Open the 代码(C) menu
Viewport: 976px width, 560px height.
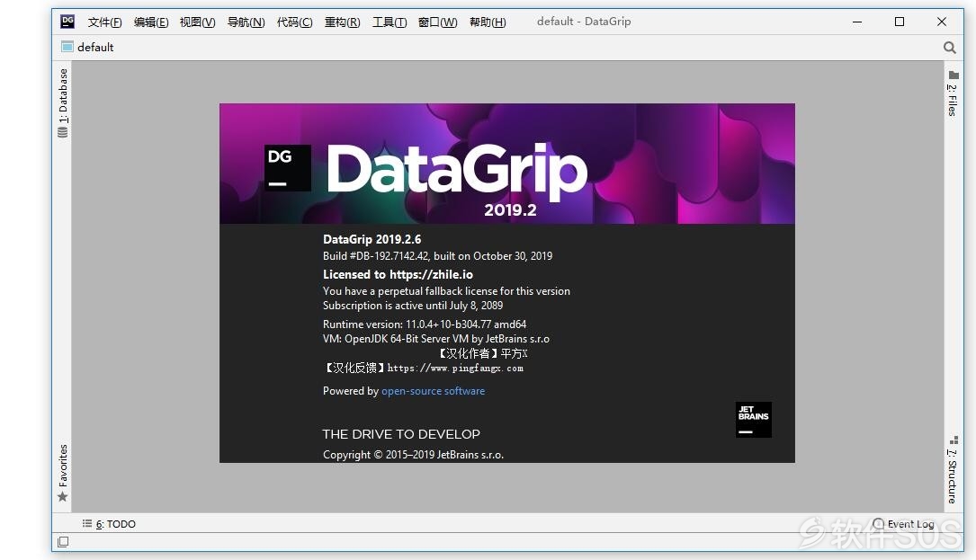click(294, 22)
